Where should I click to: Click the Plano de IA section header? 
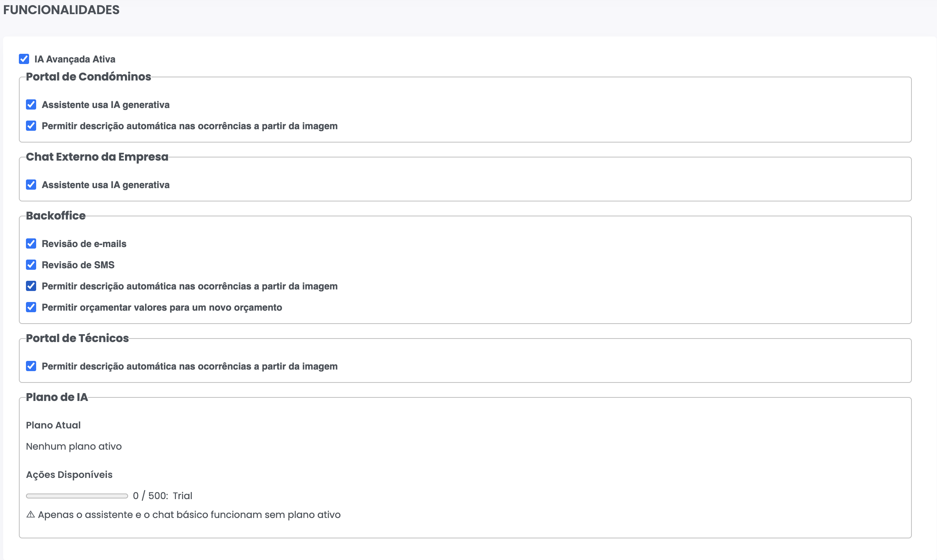pyautogui.click(x=56, y=397)
